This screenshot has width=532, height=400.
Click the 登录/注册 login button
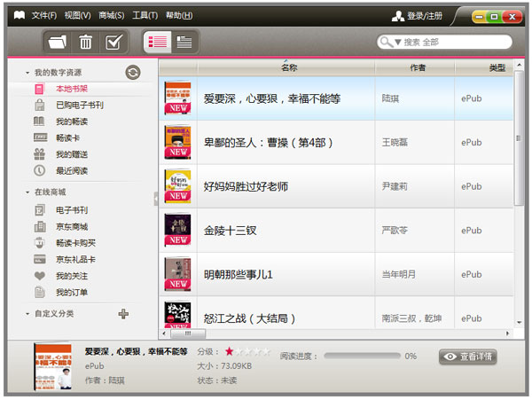[x=417, y=16]
